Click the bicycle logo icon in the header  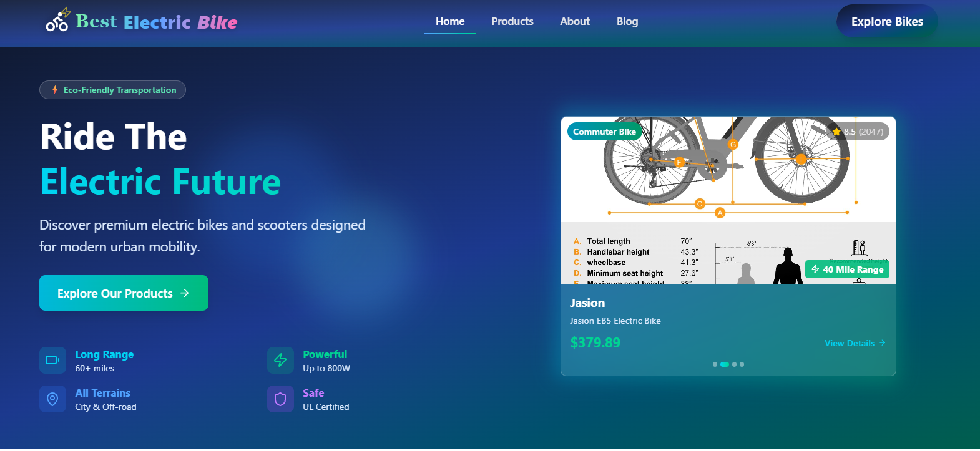pyautogui.click(x=58, y=20)
